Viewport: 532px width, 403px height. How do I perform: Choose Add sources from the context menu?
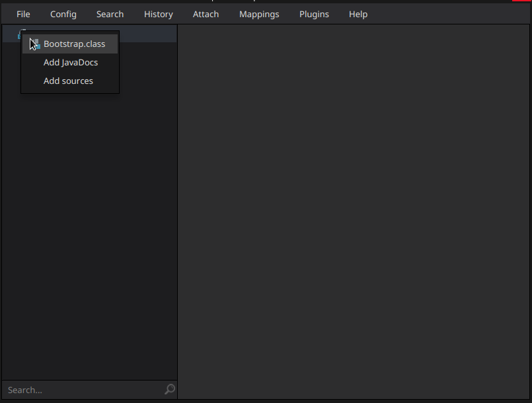[68, 81]
